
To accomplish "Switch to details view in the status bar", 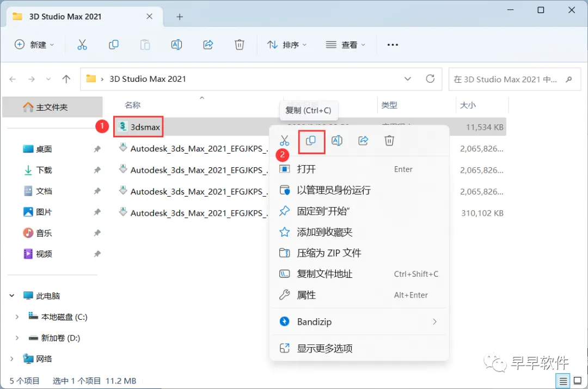I will point(563,381).
